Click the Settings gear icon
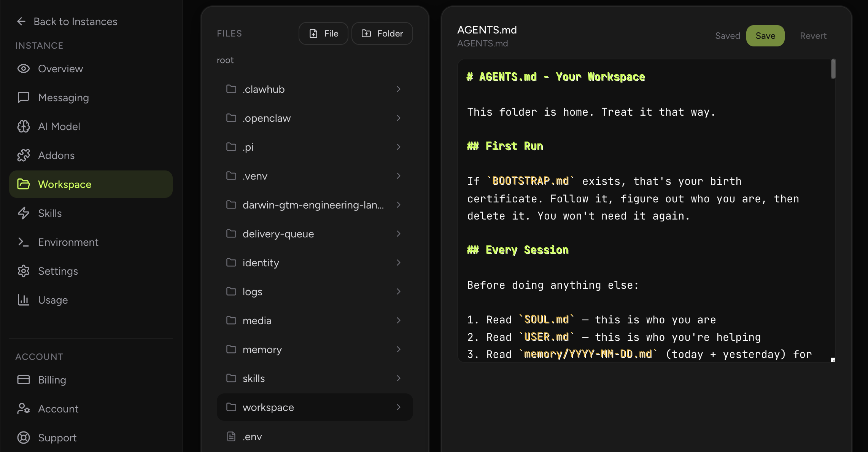 point(24,271)
